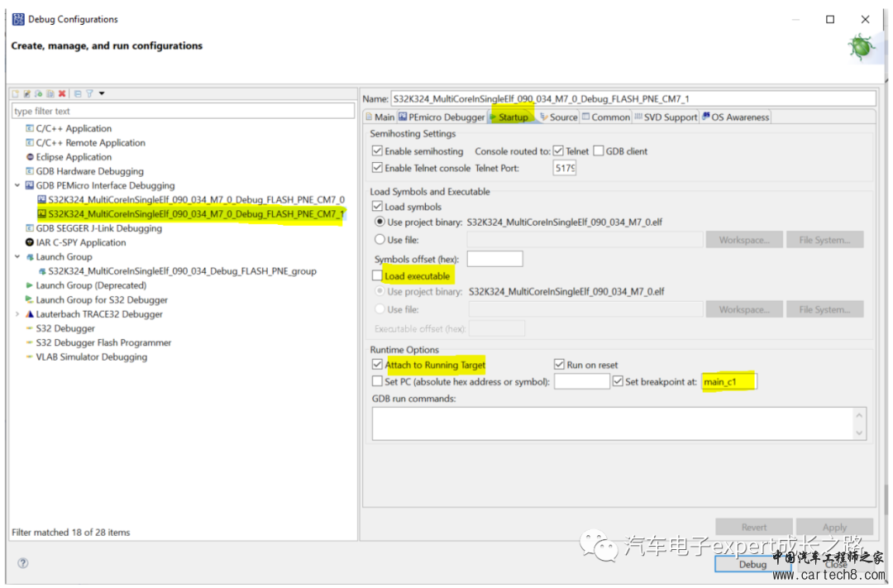The width and height of the screenshot is (893, 588).
Task: Click the Symbols offset (hex) field
Action: pos(494,259)
